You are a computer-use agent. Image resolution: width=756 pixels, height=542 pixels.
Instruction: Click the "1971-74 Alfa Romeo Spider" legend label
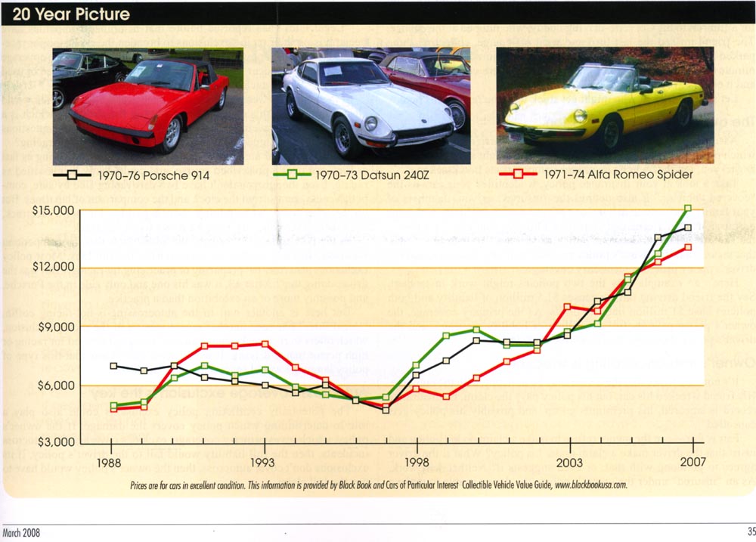(618, 175)
